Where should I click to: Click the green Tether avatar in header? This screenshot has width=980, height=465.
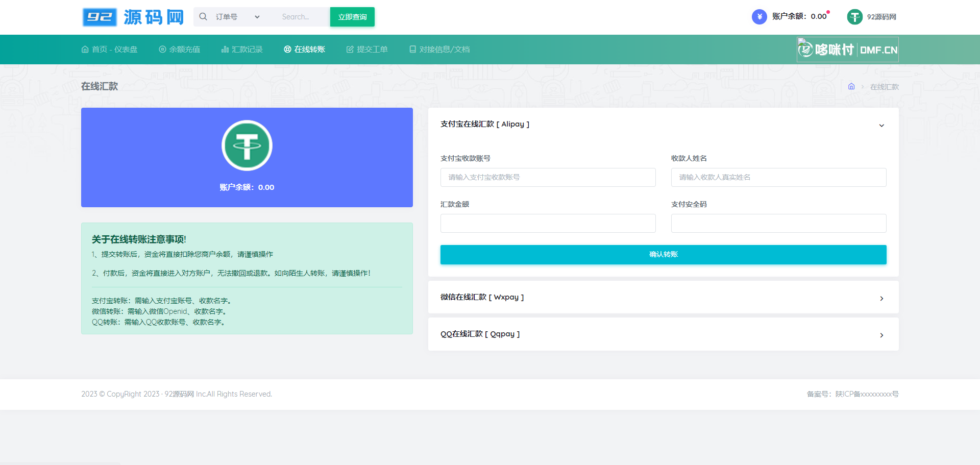855,17
